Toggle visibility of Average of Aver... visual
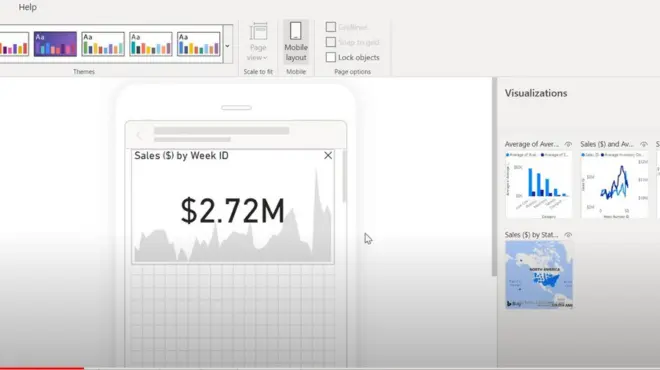Viewport: 660px width, 370px height. [x=568, y=144]
